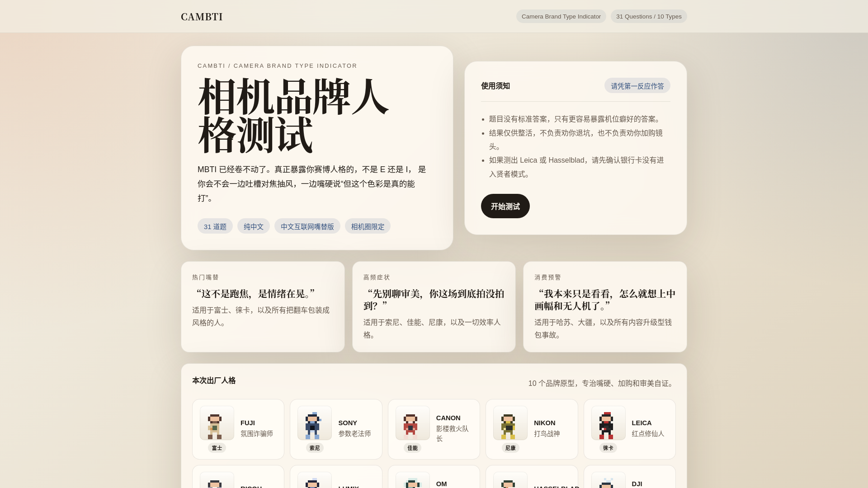This screenshot has height=488, width=868.
Task: Click the 请凭第一反应作答 badge
Action: [637, 86]
